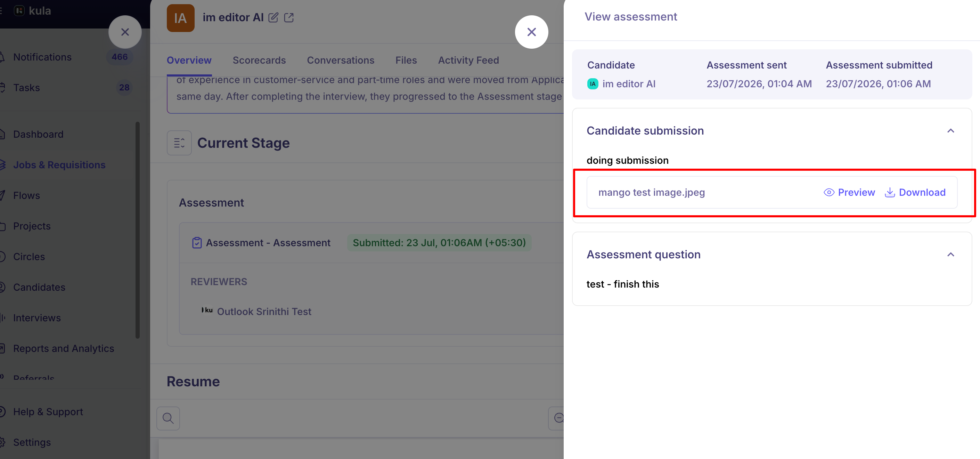Open Candidates section

tap(39, 287)
